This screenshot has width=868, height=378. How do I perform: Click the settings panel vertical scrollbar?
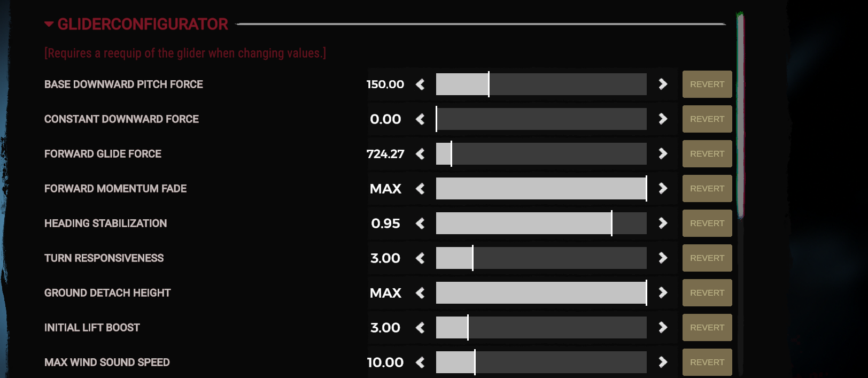(740, 115)
